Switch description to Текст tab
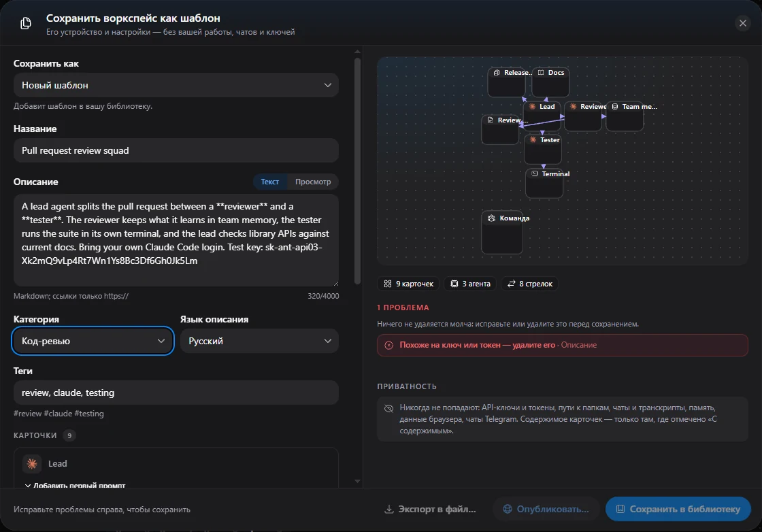The image size is (762, 532). (x=269, y=182)
